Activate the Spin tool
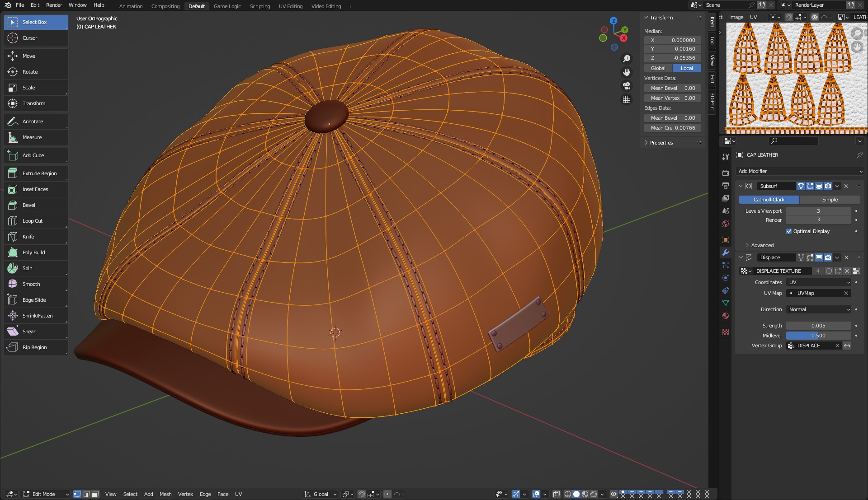Viewport: 868px width, 500px height. [x=36, y=268]
